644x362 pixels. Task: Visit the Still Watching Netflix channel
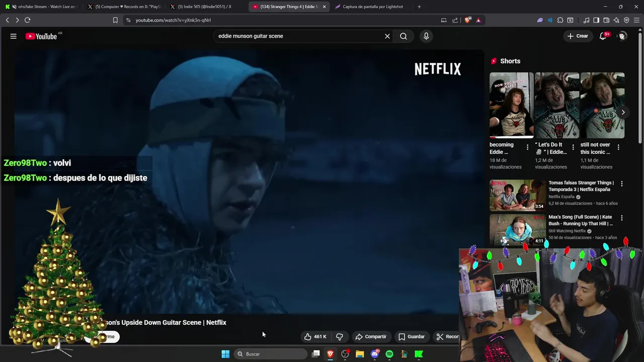click(x=567, y=231)
